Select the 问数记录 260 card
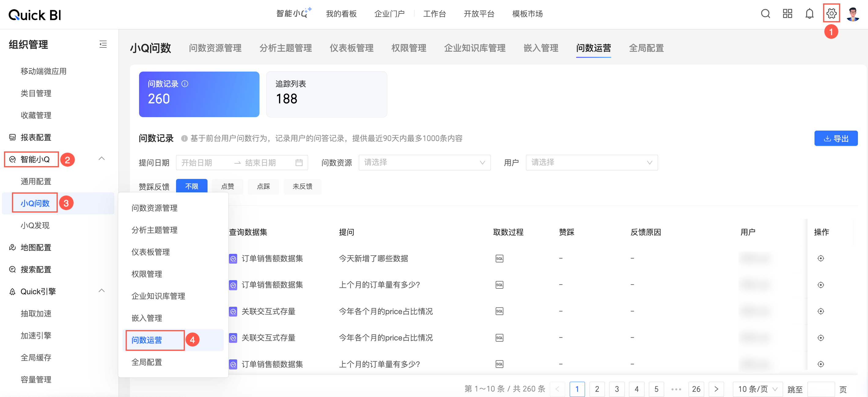Image resolution: width=868 pixels, height=397 pixels. pyautogui.click(x=199, y=95)
